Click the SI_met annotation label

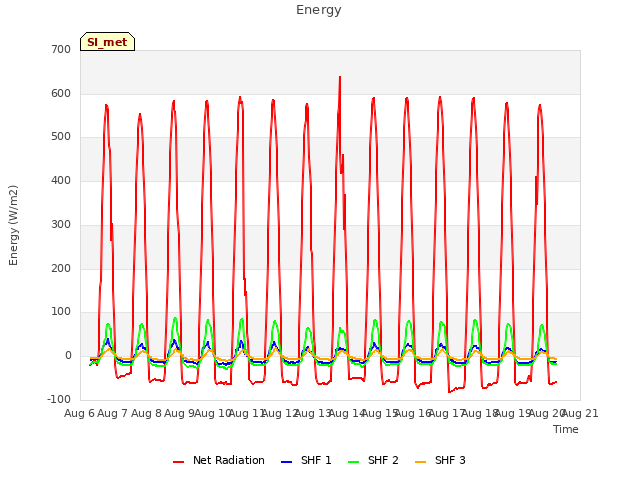(x=107, y=42)
